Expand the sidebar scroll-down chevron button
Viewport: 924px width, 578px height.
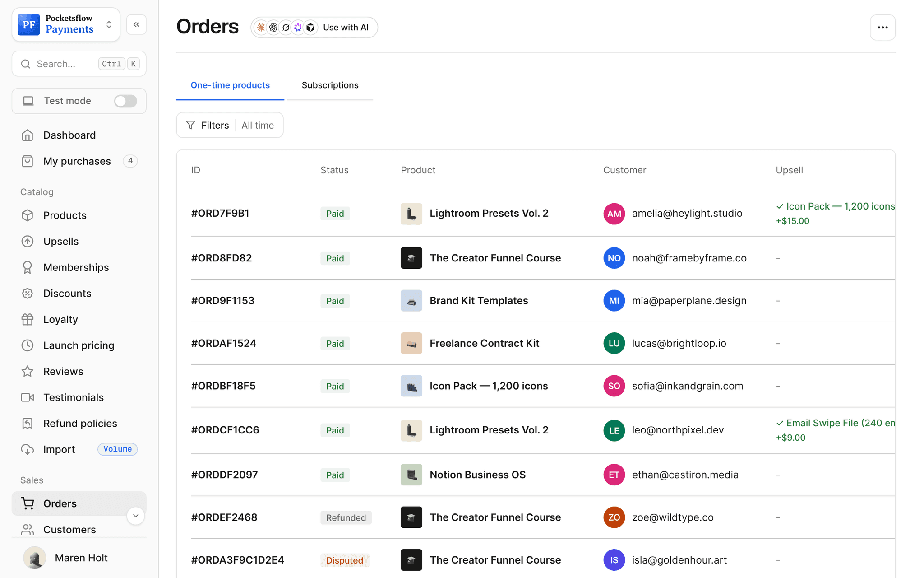[x=135, y=516]
